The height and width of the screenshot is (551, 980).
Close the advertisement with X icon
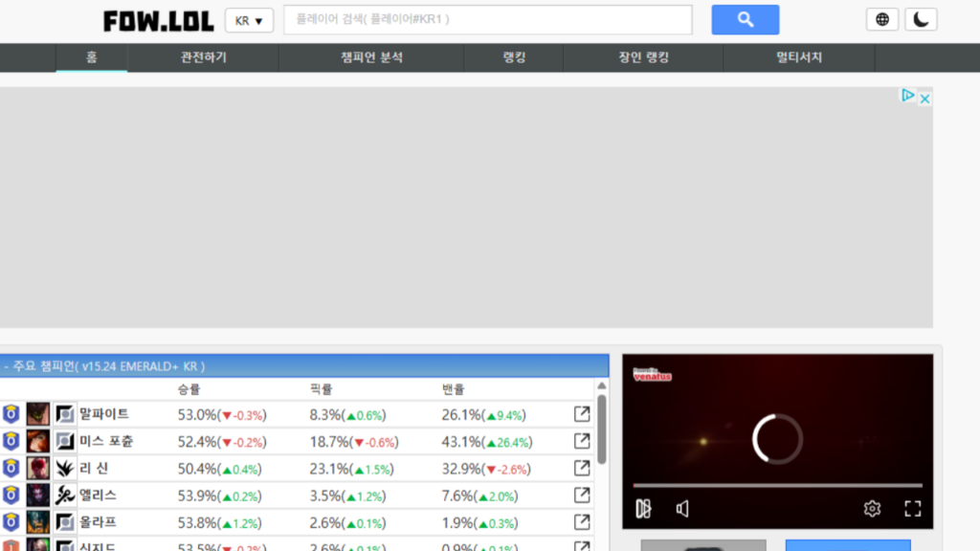(924, 98)
